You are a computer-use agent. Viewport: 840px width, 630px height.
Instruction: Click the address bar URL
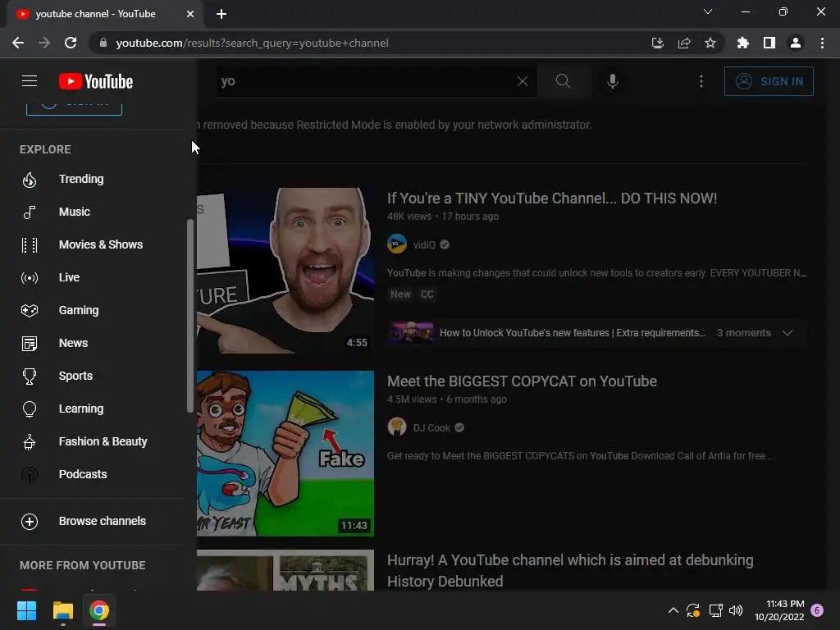coord(253,43)
